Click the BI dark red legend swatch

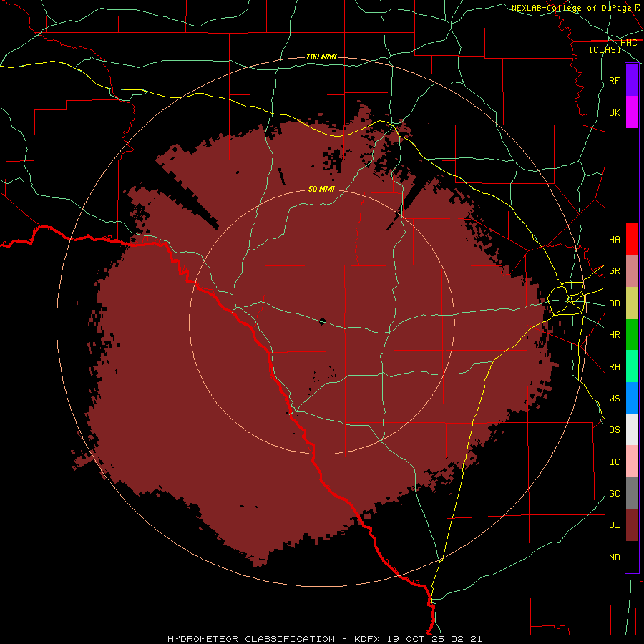(x=632, y=525)
